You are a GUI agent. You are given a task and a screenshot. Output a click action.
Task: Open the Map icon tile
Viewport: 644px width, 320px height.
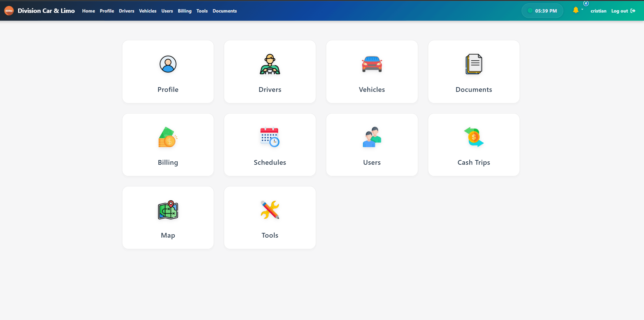168,210
